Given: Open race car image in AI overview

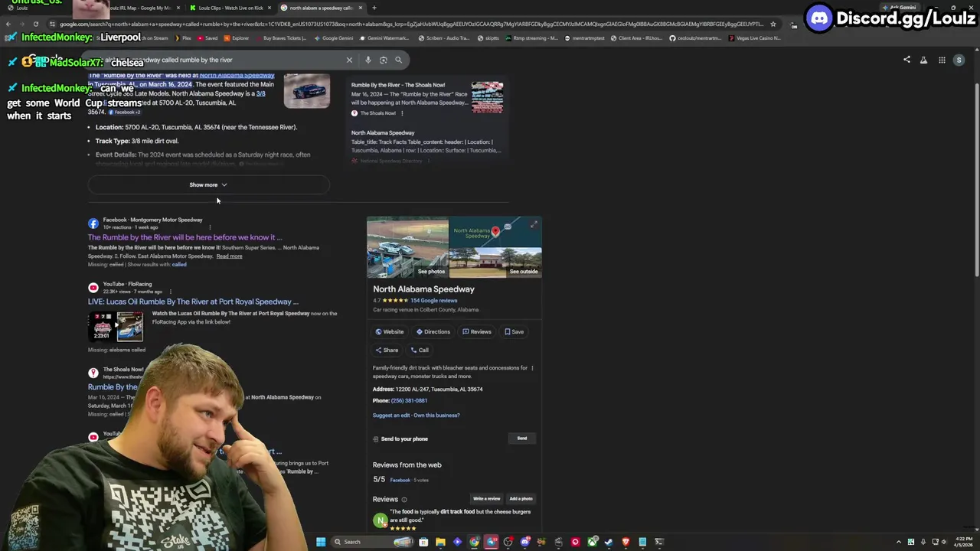Looking at the screenshot, I should click(x=307, y=90).
